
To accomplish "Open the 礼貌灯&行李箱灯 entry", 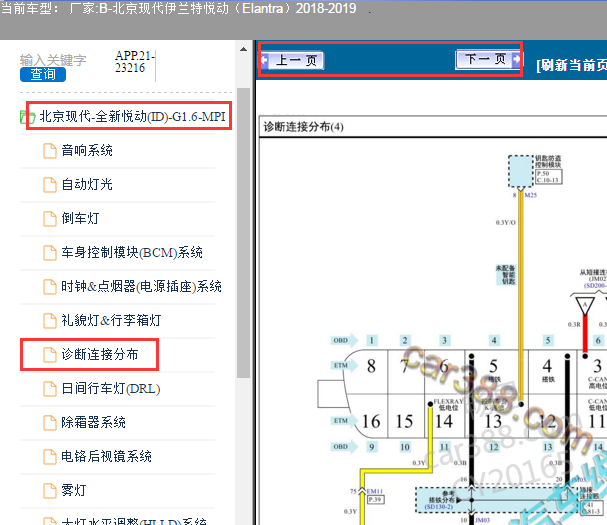I will [111, 320].
